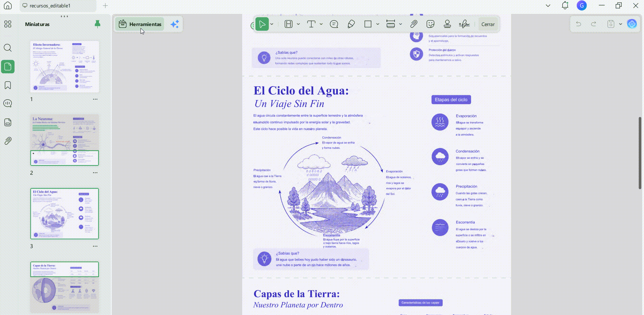Click the "Un Viaje Sin Fin" subtitle
Viewport: 644px width, 315px height.
coord(289,104)
